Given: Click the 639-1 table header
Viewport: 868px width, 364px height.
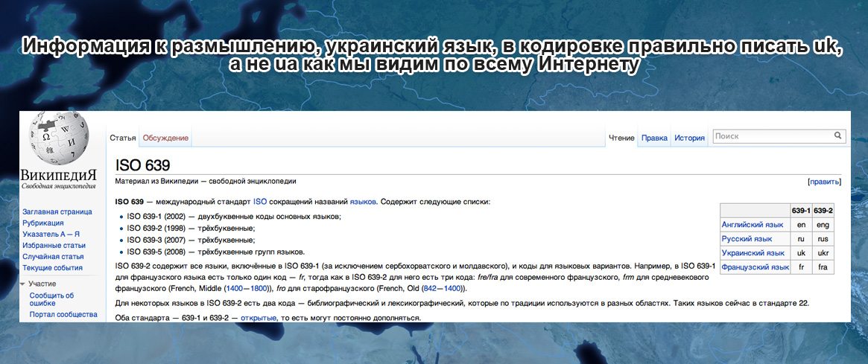Looking at the screenshot, I should tap(801, 211).
